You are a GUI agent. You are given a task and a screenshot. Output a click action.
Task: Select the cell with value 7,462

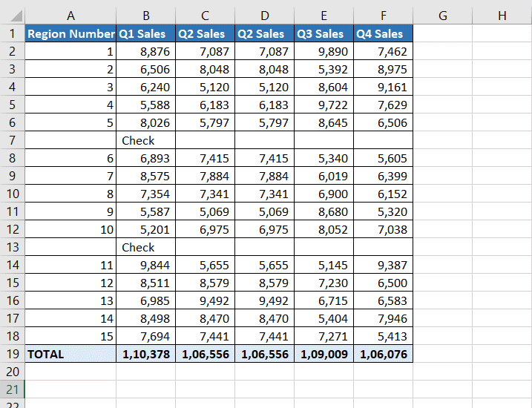coord(384,51)
